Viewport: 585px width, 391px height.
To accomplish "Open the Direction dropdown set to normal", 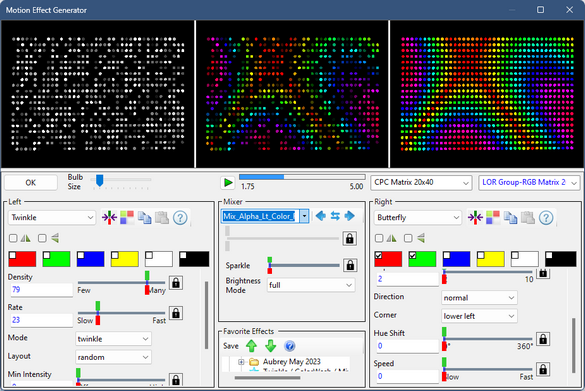I will point(479,298).
